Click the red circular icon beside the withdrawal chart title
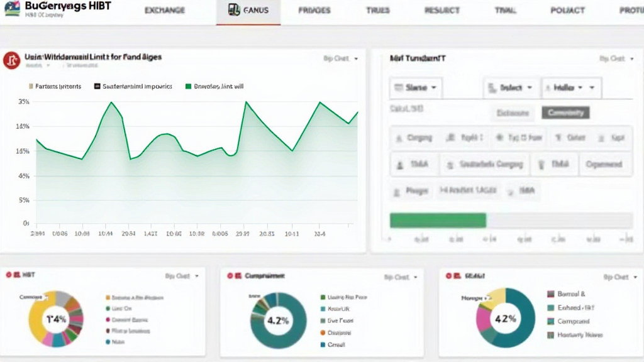 click(x=11, y=60)
